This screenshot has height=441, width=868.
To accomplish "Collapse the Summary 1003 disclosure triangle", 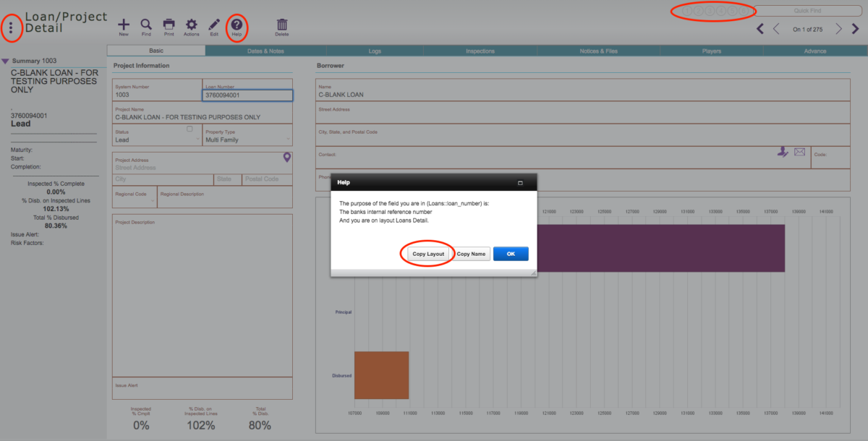I will (7, 61).
